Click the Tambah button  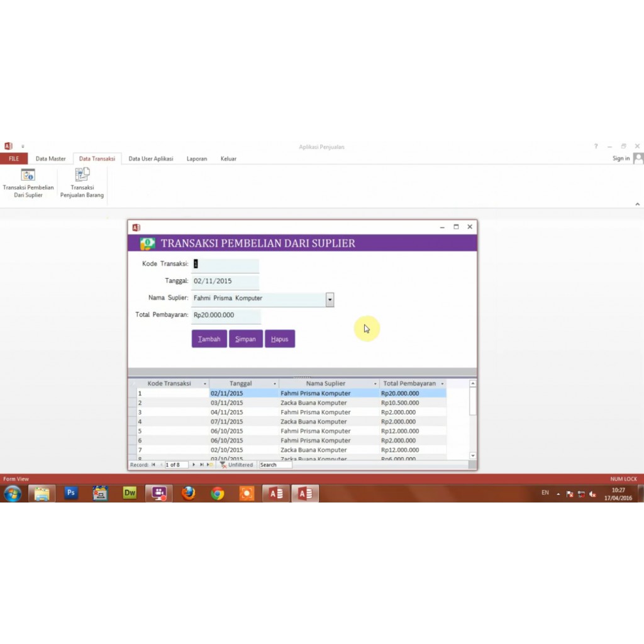click(x=209, y=339)
